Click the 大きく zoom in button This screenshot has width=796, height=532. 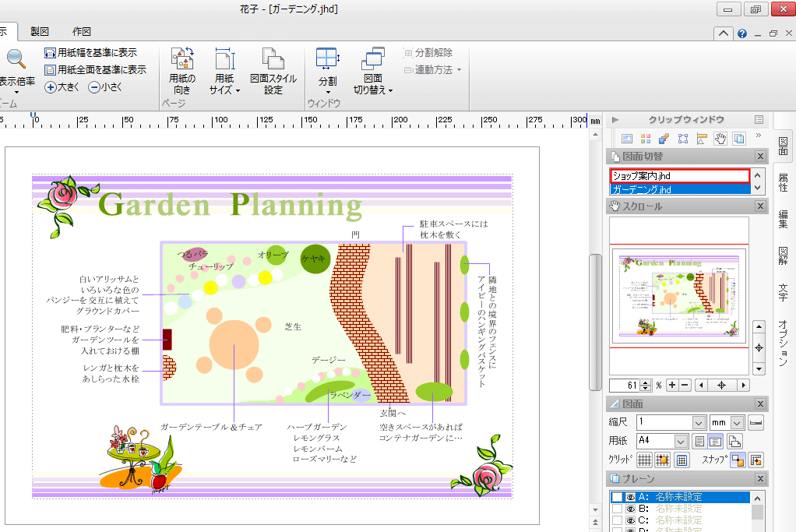pos(62,87)
